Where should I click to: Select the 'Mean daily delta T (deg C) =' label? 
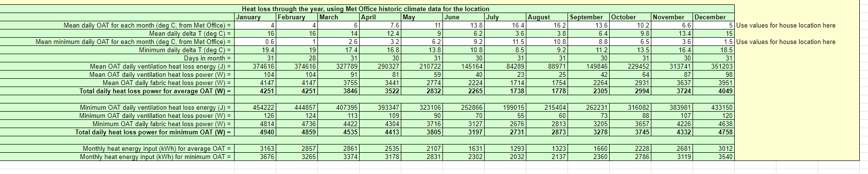(x=190, y=33)
